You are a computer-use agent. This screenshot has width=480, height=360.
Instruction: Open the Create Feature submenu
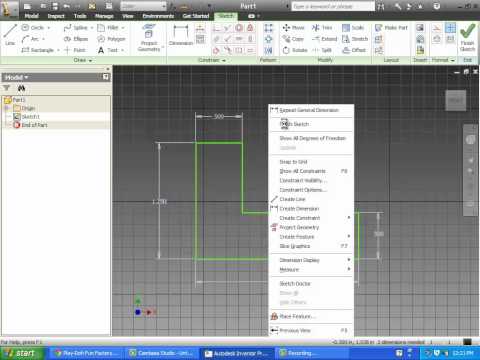311,237
